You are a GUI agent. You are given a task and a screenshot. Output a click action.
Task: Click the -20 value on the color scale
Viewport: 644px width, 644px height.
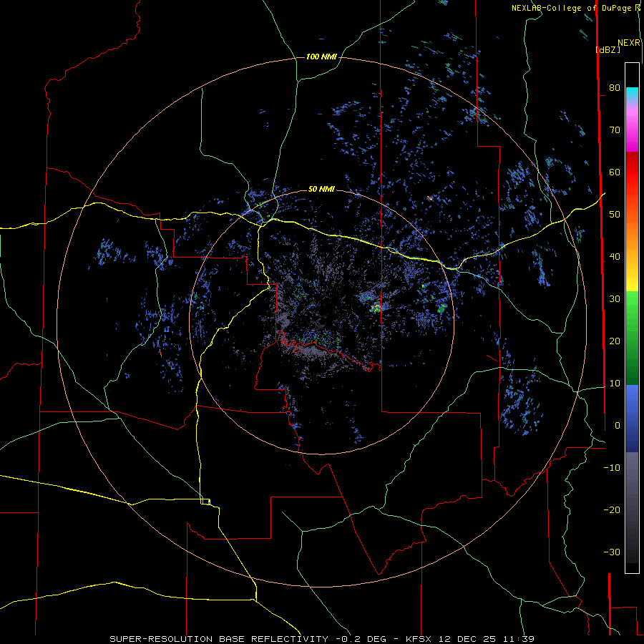(612, 510)
